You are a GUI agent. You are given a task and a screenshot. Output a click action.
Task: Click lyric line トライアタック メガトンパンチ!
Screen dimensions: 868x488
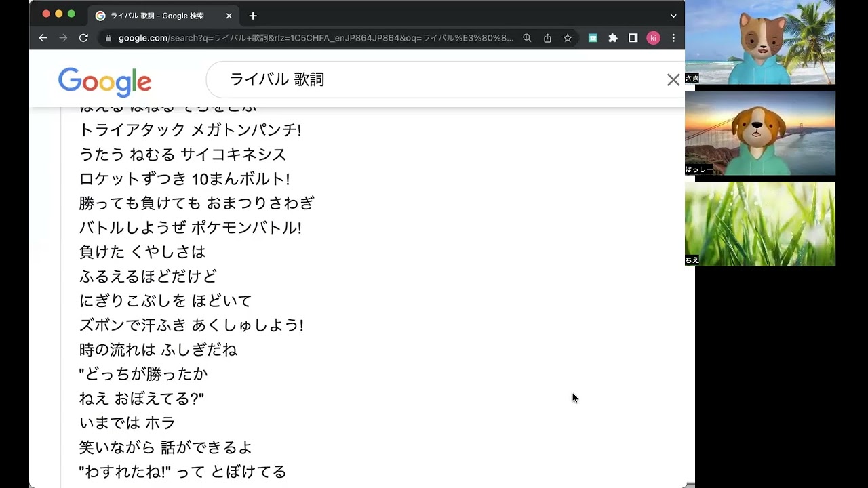190,130
